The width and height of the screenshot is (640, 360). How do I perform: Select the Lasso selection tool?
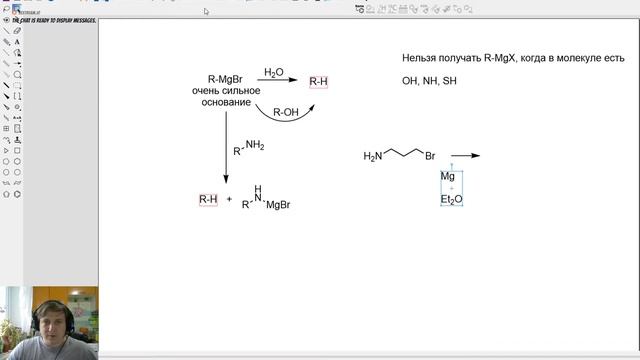tap(6, 9)
